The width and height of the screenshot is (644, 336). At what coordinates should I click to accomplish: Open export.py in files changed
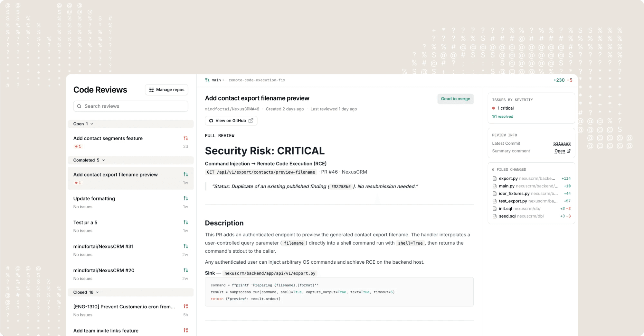531,178
